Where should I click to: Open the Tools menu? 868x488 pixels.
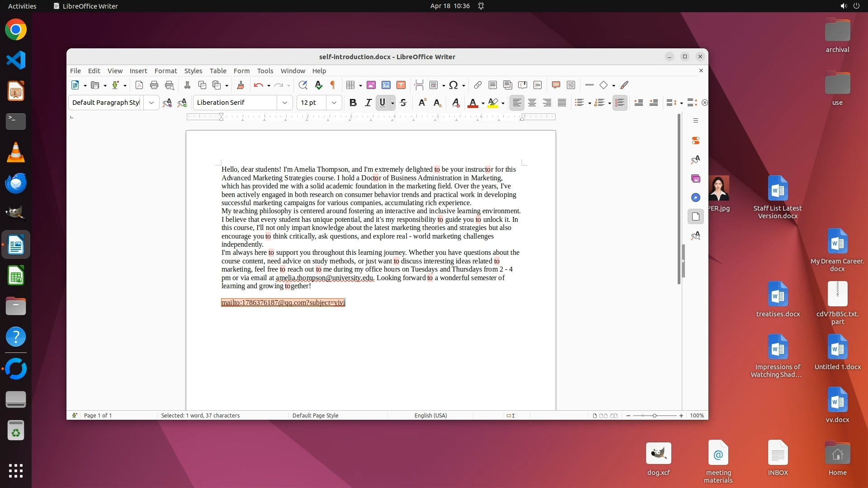[265, 71]
